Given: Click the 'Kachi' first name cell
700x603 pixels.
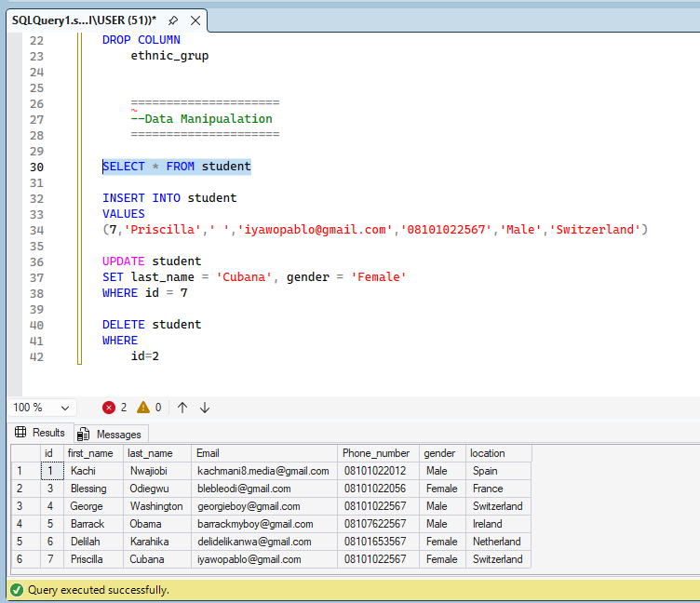Looking at the screenshot, I should [x=94, y=471].
